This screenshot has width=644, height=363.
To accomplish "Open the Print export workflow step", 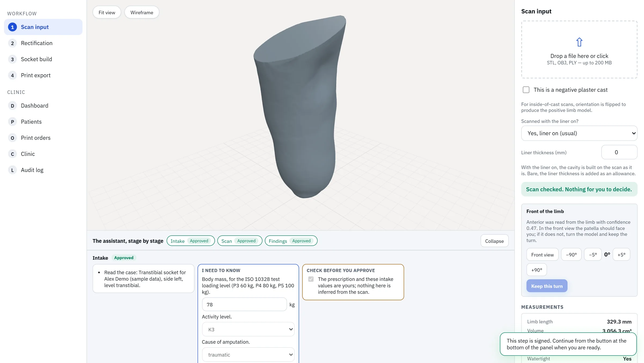I will [43, 75].
